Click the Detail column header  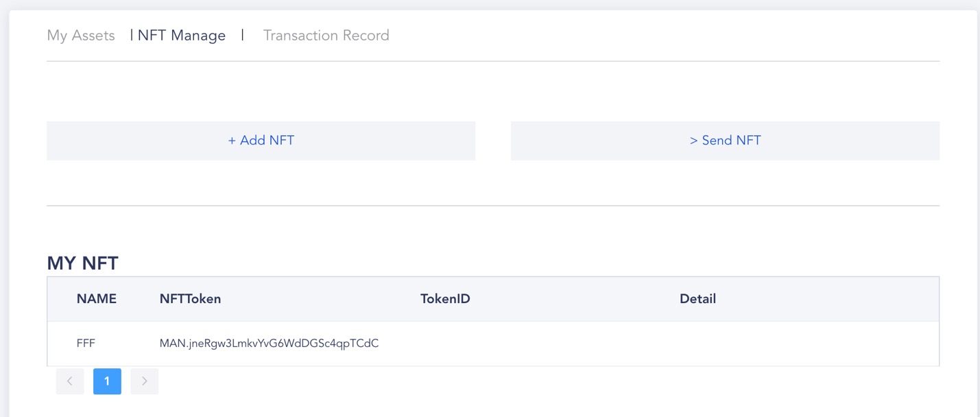[x=697, y=299]
